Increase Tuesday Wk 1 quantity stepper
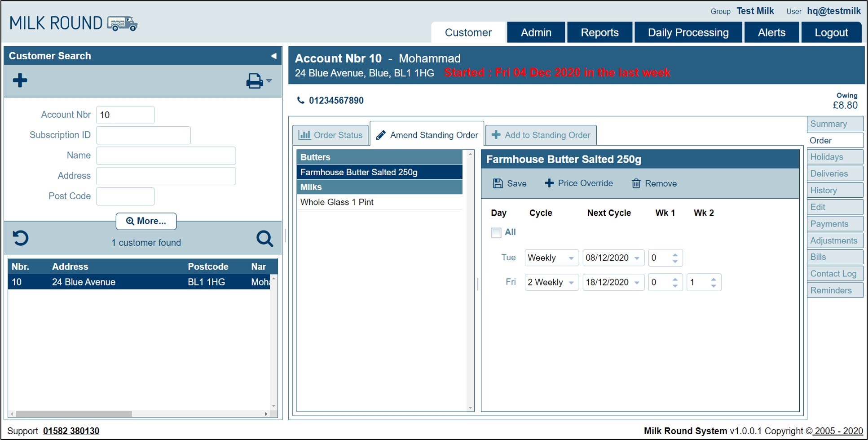This screenshot has height=440, width=868. pyautogui.click(x=675, y=255)
